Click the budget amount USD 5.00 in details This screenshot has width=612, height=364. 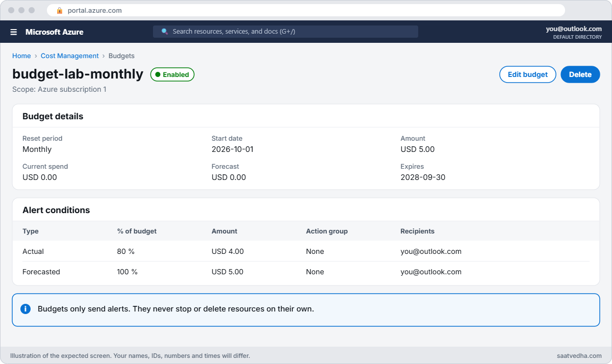[418, 149]
